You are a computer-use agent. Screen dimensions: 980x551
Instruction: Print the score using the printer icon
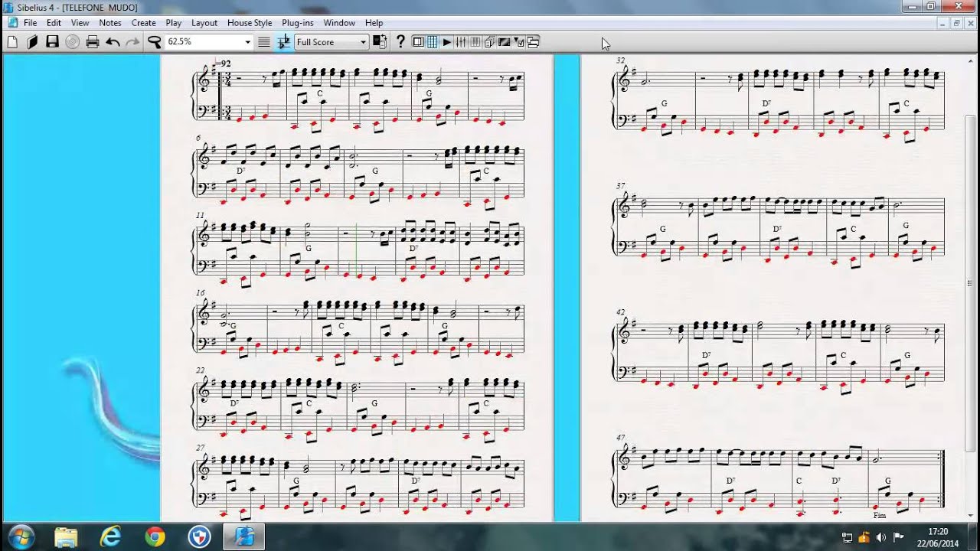[93, 42]
